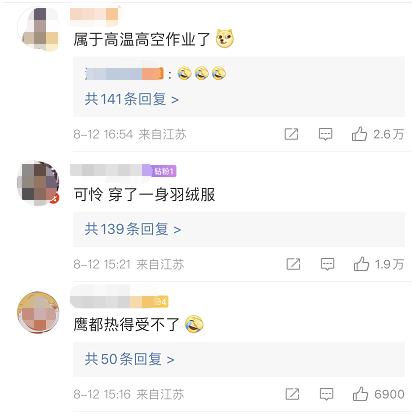Click the third commenter's yellow level badge

pyautogui.click(x=155, y=302)
